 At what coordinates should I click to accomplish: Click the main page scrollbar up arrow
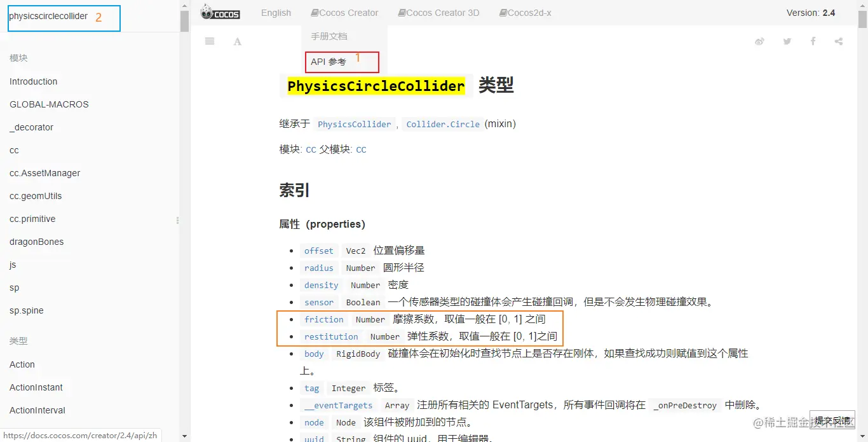[x=862, y=5]
